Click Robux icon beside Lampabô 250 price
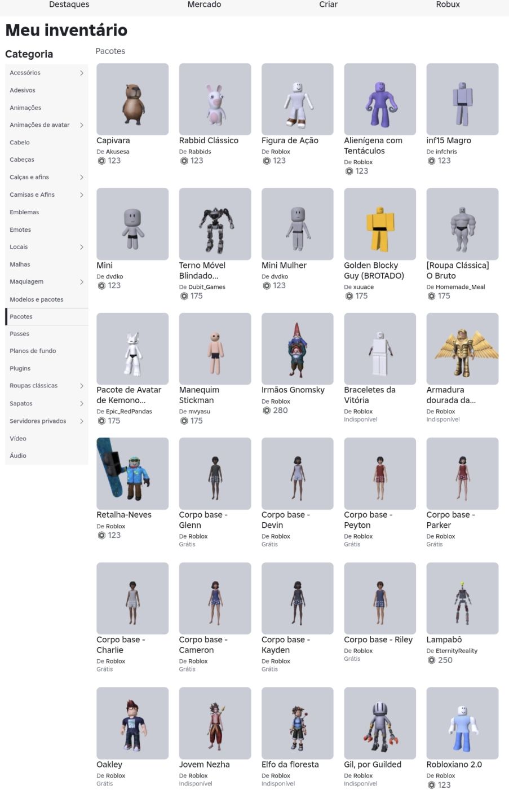Image resolution: width=509 pixels, height=812 pixels. tap(432, 660)
